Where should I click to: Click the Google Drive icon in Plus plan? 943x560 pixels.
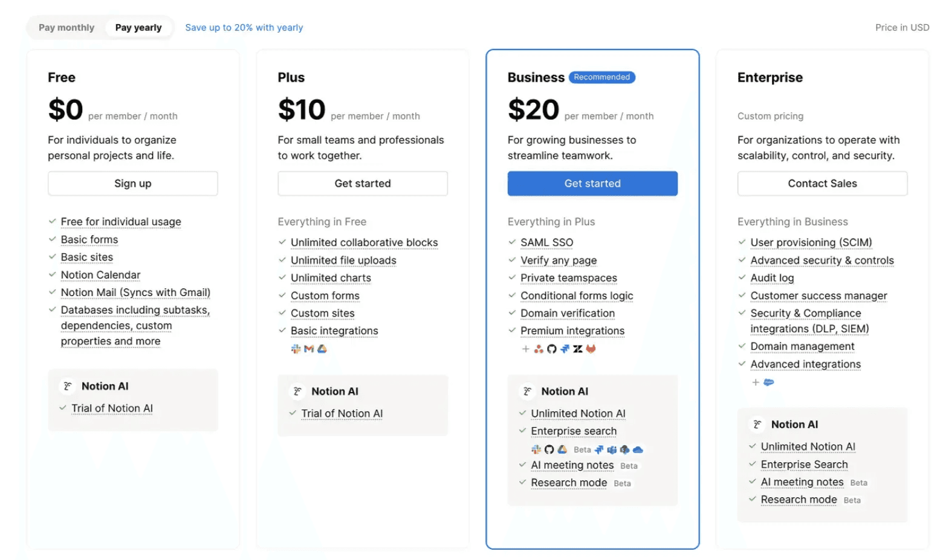click(322, 349)
